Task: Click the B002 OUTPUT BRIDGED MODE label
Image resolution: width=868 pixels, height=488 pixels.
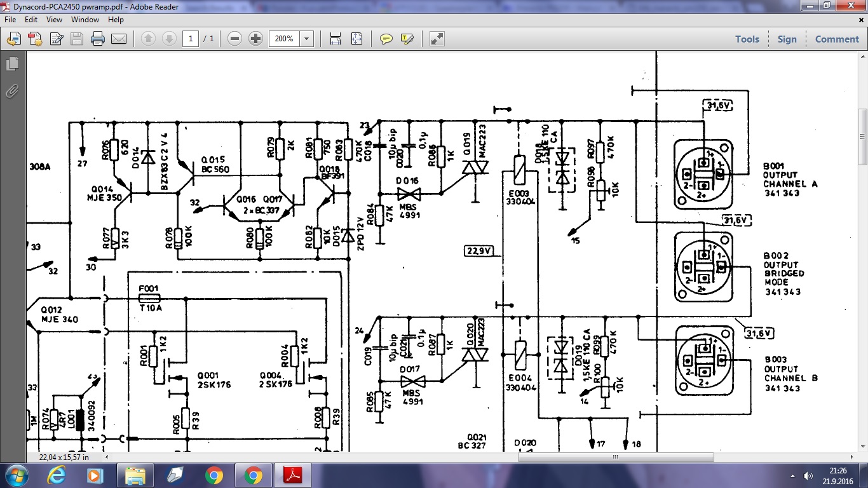Action: [783, 274]
